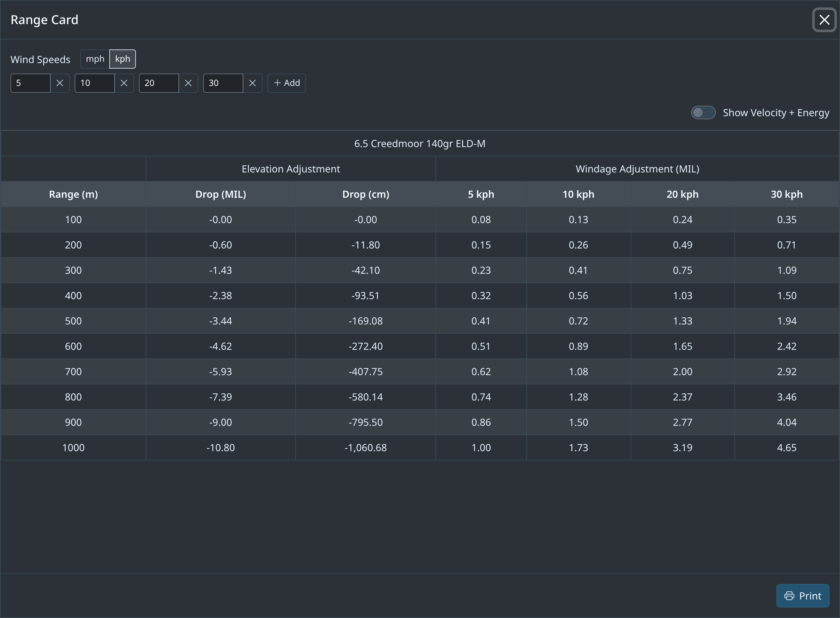Select the 700 range cell
Image resolution: width=840 pixels, height=618 pixels.
point(73,371)
